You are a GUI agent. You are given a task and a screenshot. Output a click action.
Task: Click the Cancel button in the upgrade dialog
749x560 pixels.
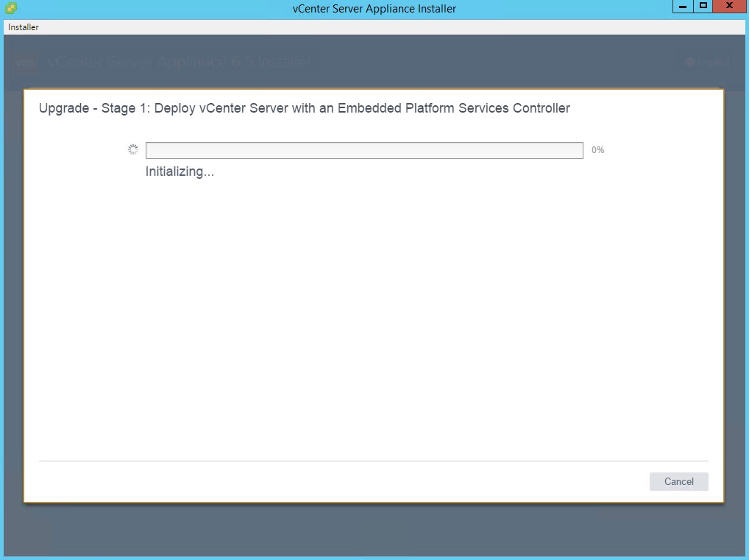[678, 481]
